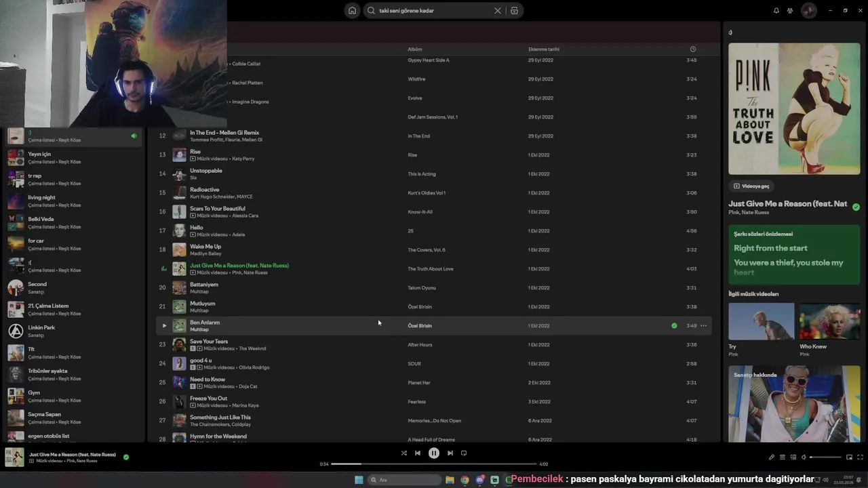Select the 'Unstoppable' track row
The height and width of the screenshot is (488, 868).
[434, 174]
